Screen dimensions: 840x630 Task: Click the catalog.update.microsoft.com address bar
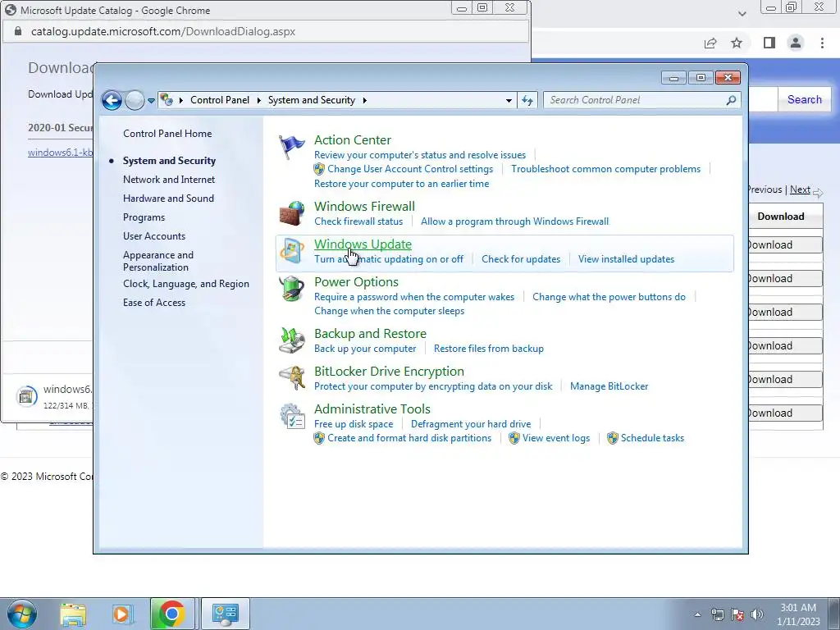(x=266, y=32)
